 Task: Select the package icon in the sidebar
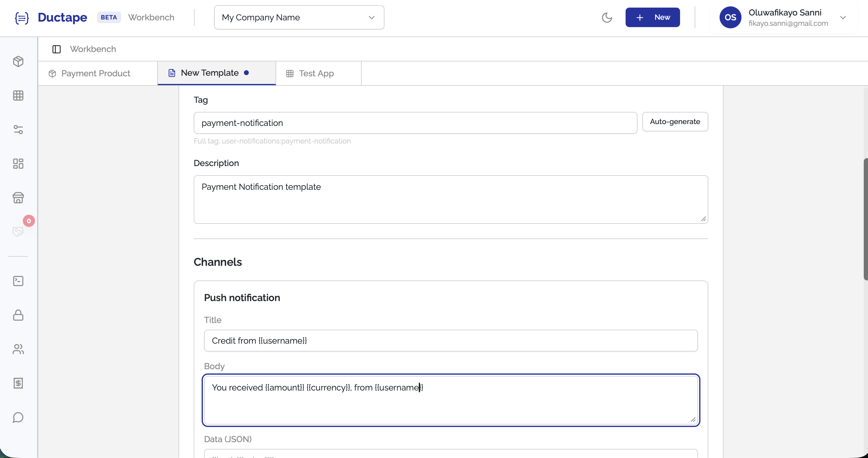(x=18, y=61)
